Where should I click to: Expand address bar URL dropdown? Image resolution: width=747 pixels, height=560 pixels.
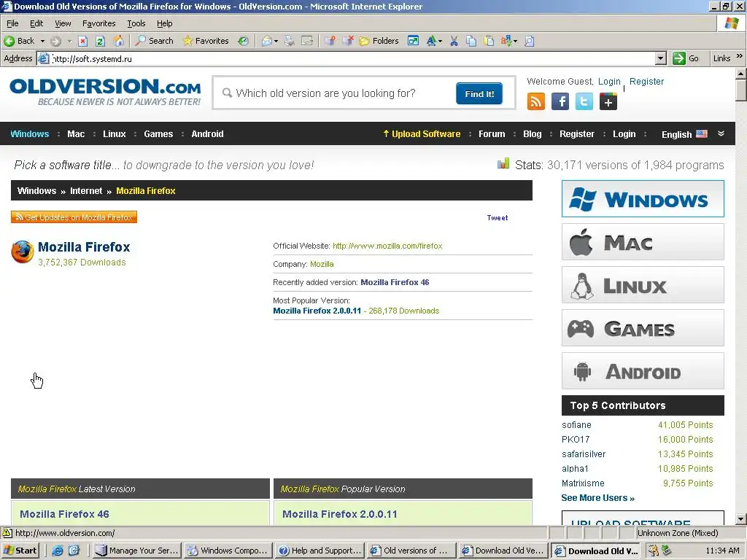tap(660, 58)
